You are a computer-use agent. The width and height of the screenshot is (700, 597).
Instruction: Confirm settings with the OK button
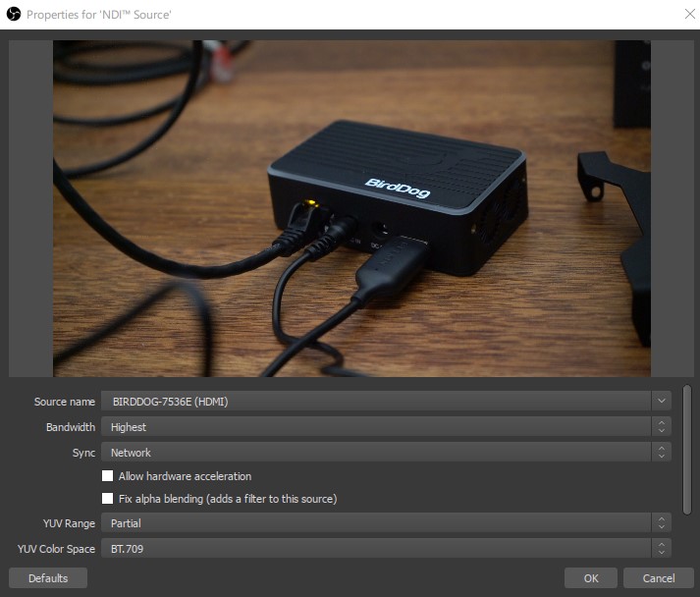(590, 578)
